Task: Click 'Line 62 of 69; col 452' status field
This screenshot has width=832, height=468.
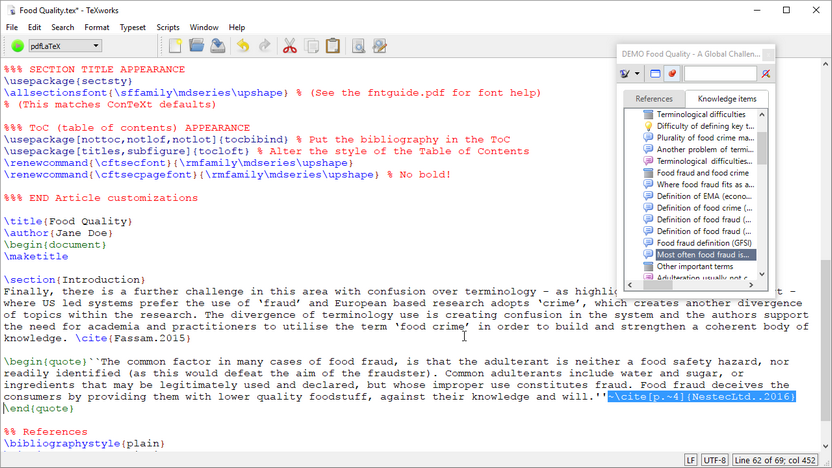Action: (x=775, y=460)
